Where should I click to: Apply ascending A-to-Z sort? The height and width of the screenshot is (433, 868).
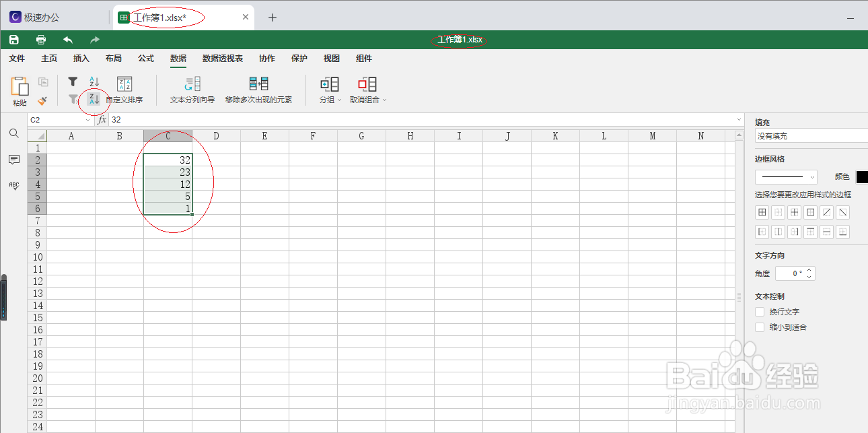click(x=94, y=81)
